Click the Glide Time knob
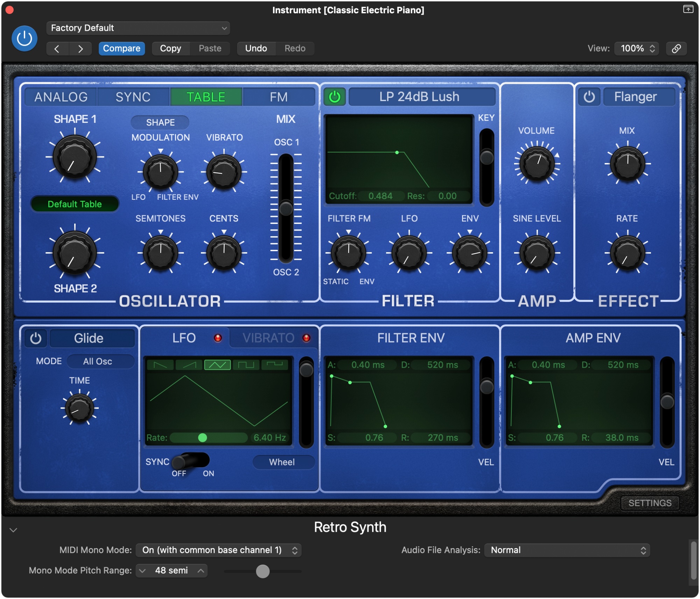 click(x=79, y=408)
